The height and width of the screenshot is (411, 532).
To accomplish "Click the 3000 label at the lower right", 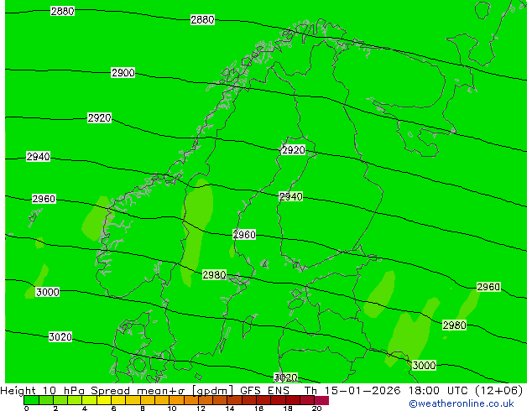I will click(x=424, y=365).
